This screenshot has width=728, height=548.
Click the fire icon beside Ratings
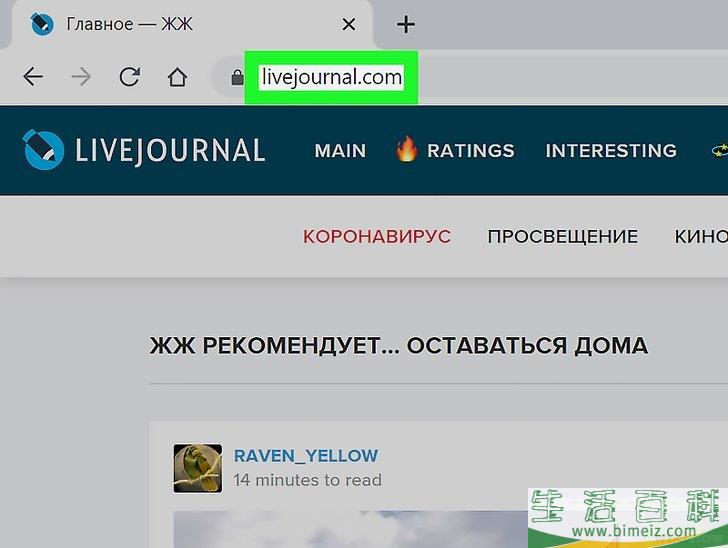[405, 150]
